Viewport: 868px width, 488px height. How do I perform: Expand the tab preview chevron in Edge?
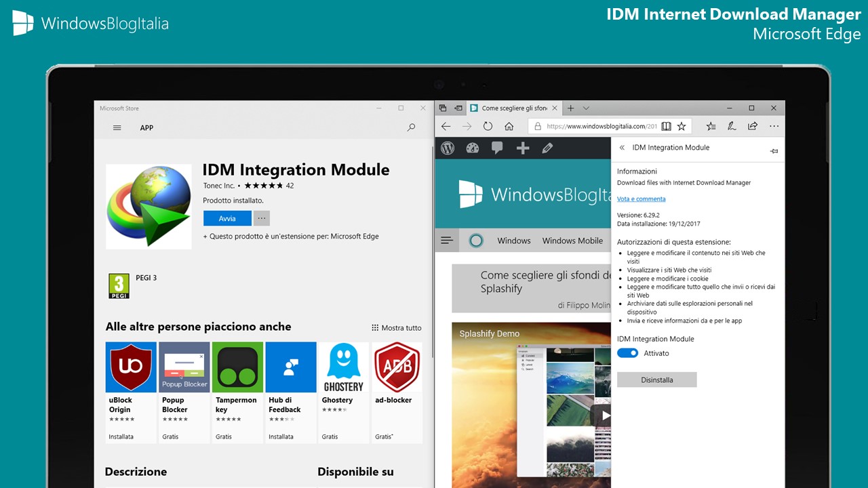tap(587, 108)
